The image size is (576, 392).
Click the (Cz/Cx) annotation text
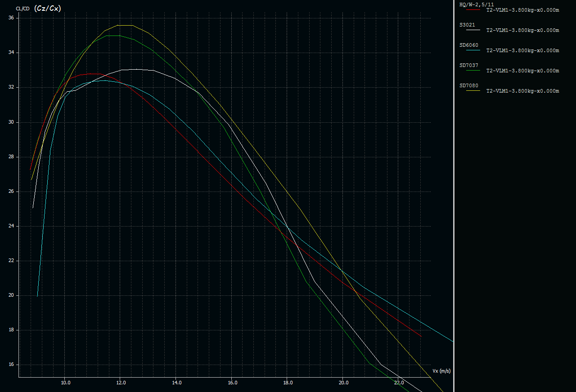pos(48,8)
